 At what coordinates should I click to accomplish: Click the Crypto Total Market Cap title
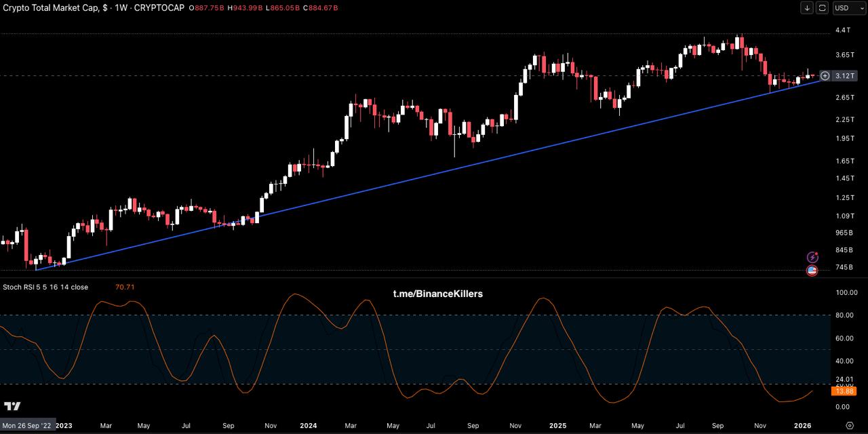[54, 7]
